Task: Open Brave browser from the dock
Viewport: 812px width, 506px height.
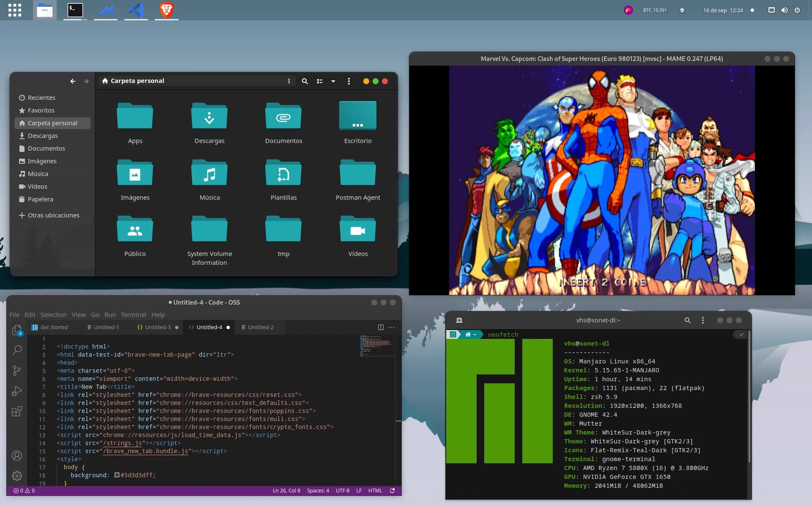Action: [167, 10]
